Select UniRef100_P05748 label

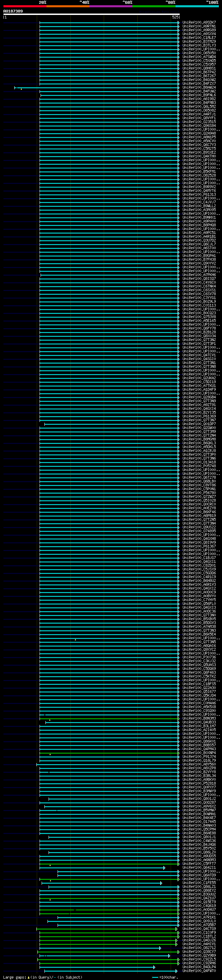199,466
